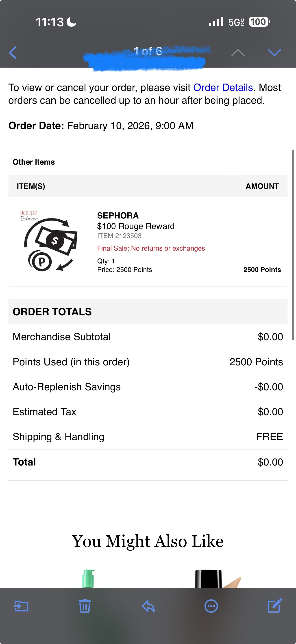
Task: Tap the battery indicator in status bar
Action: click(259, 22)
